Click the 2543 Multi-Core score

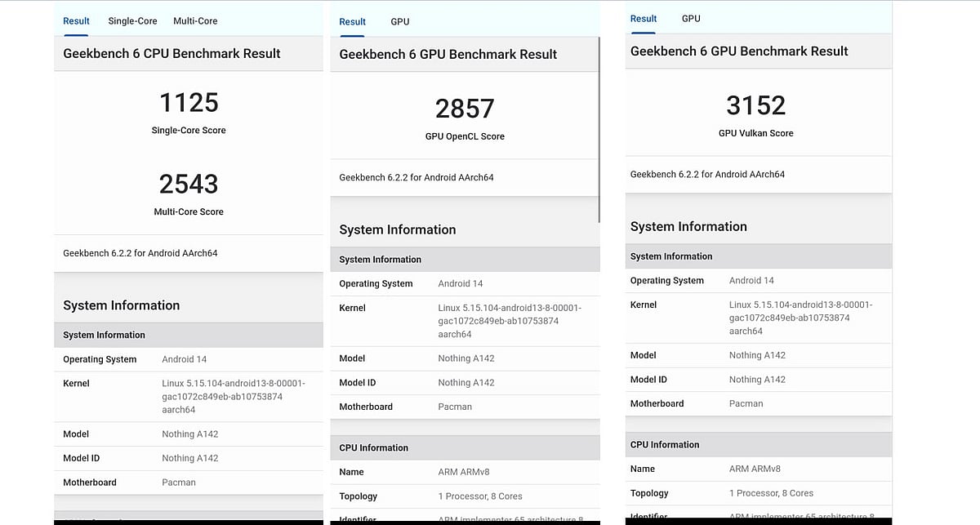point(189,184)
